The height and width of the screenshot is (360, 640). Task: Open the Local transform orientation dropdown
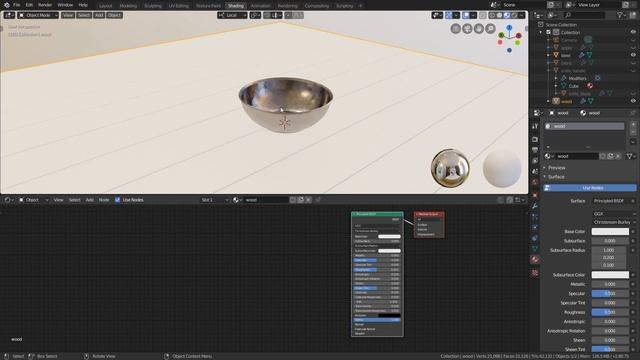(x=232, y=15)
